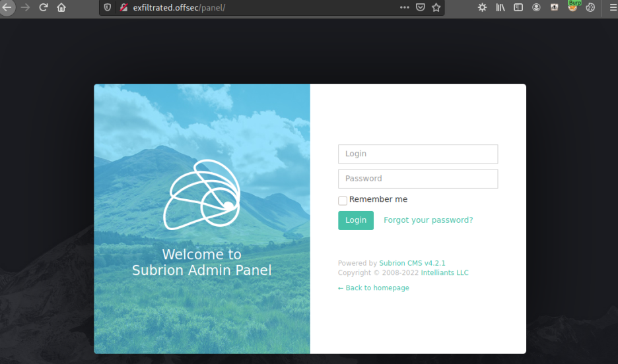Open the Forgot your password link
618x364 pixels.
pos(428,220)
